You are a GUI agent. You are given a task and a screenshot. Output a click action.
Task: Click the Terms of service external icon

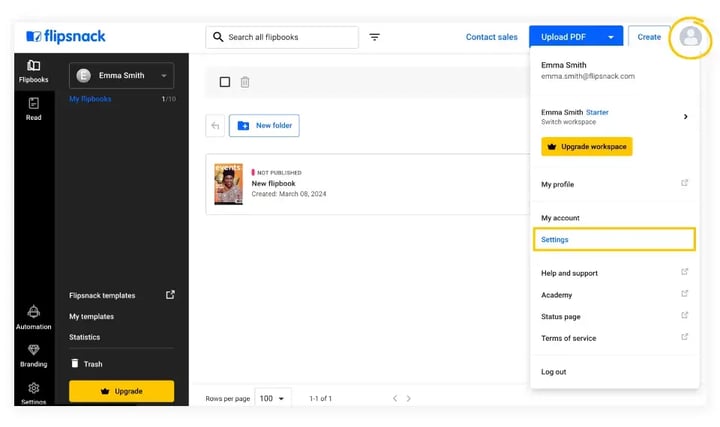coord(684,337)
